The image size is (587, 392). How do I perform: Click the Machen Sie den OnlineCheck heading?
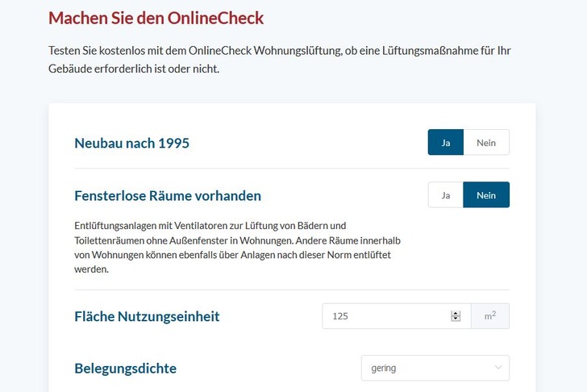point(156,17)
